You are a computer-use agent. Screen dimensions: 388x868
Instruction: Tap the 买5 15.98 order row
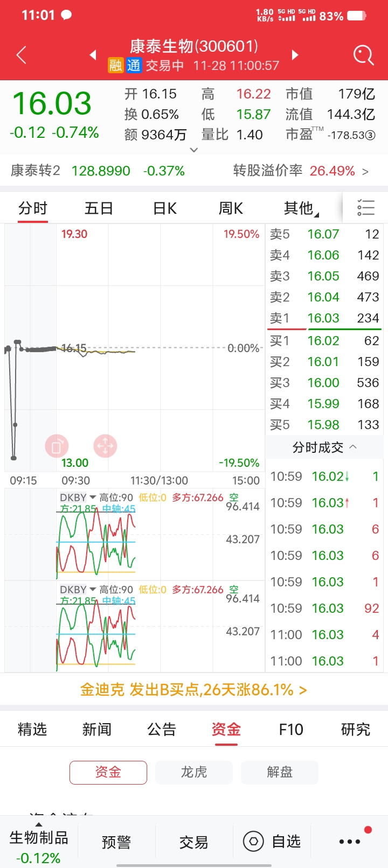point(324,425)
